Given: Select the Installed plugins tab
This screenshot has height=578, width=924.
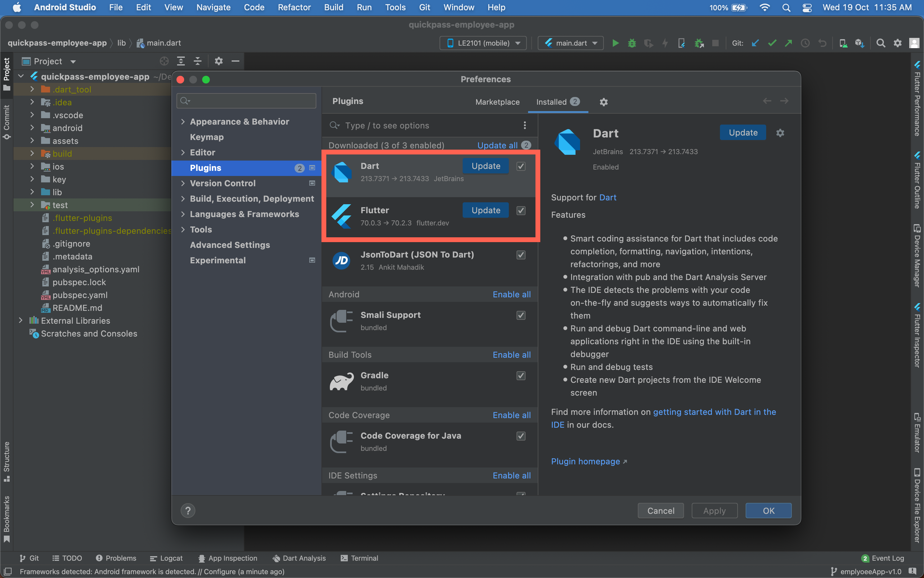Looking at the screenshot, I should tap(558, 102).
